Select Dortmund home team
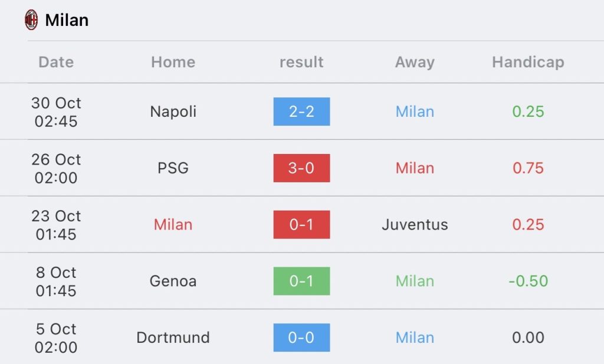604x364 pixels. (x=173, y=337)
